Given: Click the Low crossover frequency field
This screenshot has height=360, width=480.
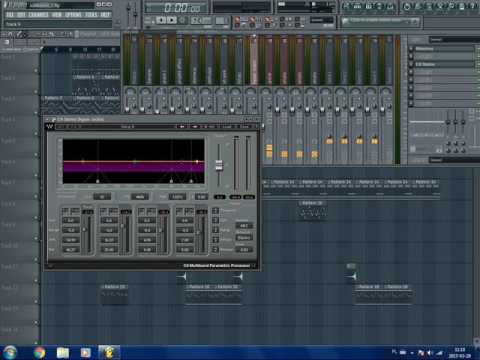Looking at the screenshot, I should tap(102, 197).
